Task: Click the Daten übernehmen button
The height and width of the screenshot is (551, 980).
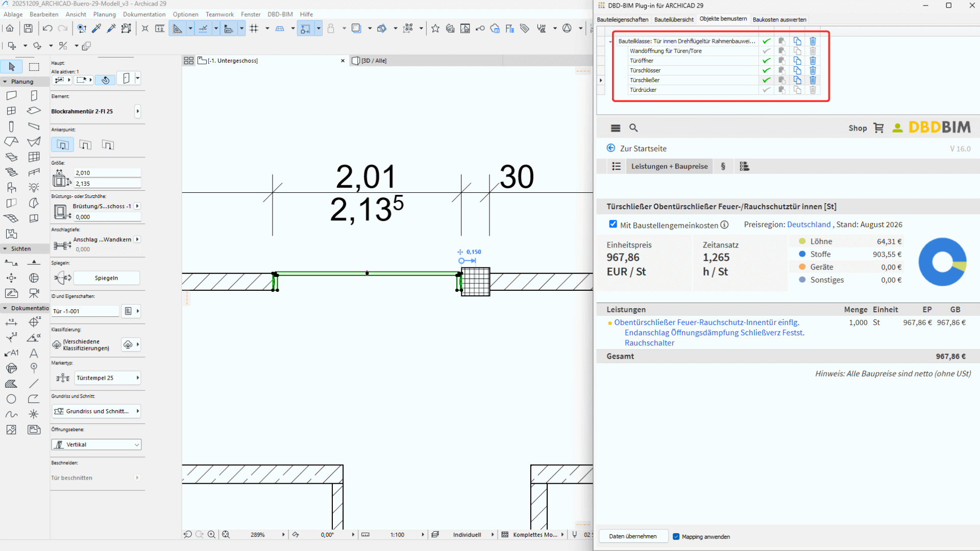Action: click(633, 537)
